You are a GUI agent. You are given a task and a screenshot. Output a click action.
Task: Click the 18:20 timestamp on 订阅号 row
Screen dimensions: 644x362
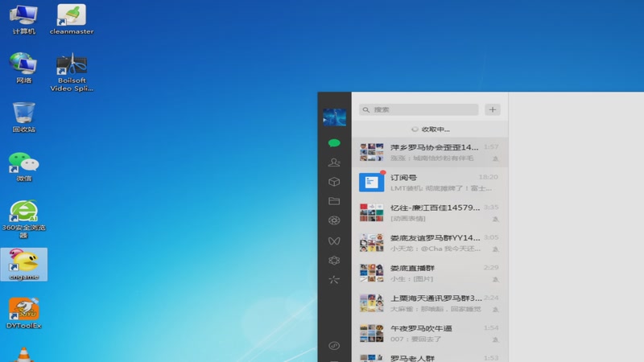489,177
